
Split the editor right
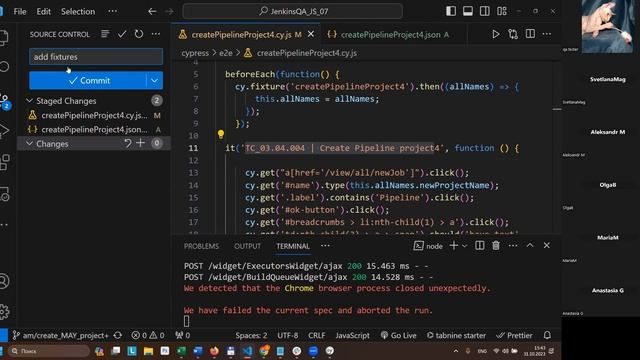pos(530,34)
